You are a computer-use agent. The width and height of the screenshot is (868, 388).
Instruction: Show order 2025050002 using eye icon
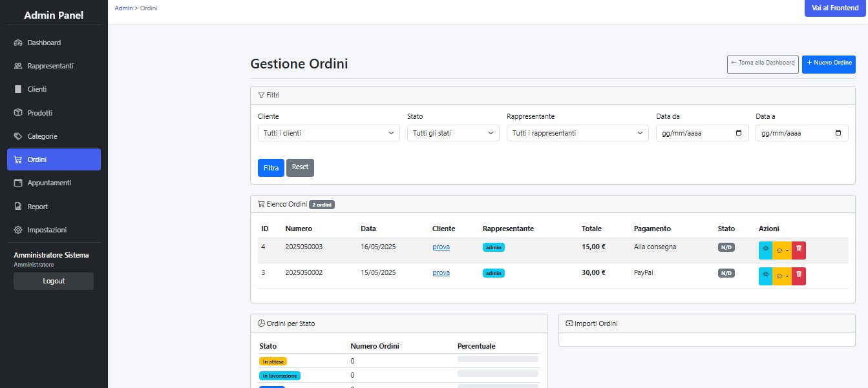[765, 276]
